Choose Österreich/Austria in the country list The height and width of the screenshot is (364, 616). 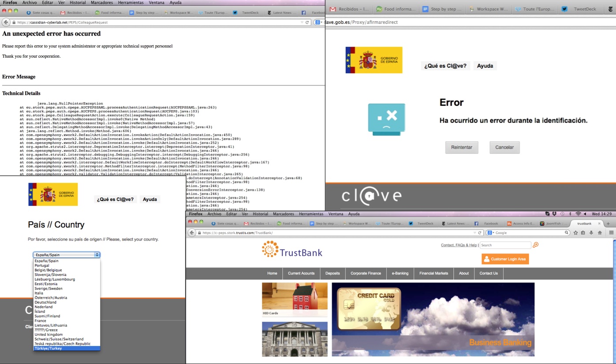tap(67, 297)
